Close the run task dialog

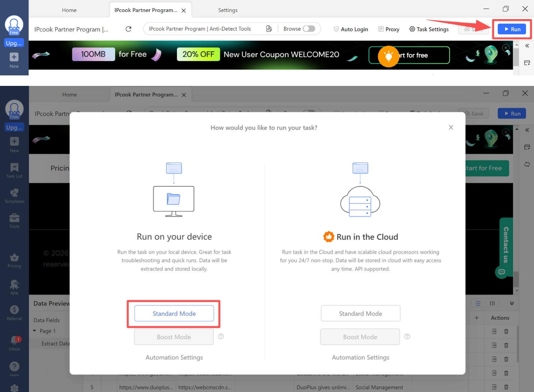click(451, 128)
